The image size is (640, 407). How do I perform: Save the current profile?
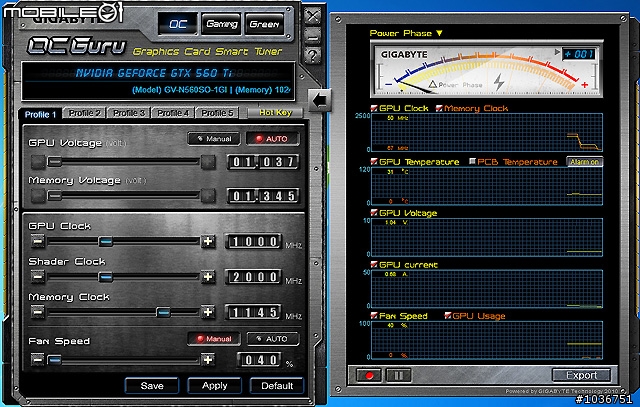[x=152, y=386]
